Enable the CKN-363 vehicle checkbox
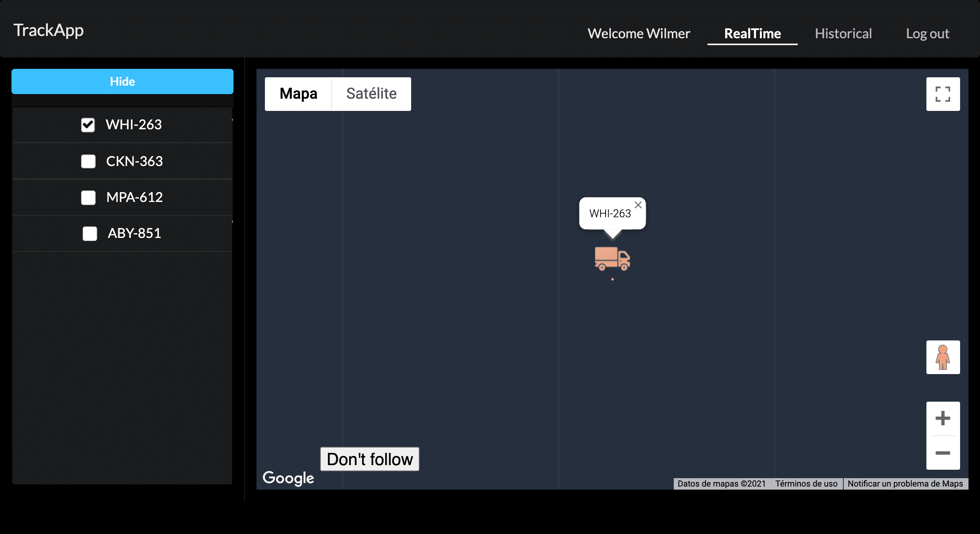Image resolution: width=980 pixels, height=534 pixels. [88, 161]
